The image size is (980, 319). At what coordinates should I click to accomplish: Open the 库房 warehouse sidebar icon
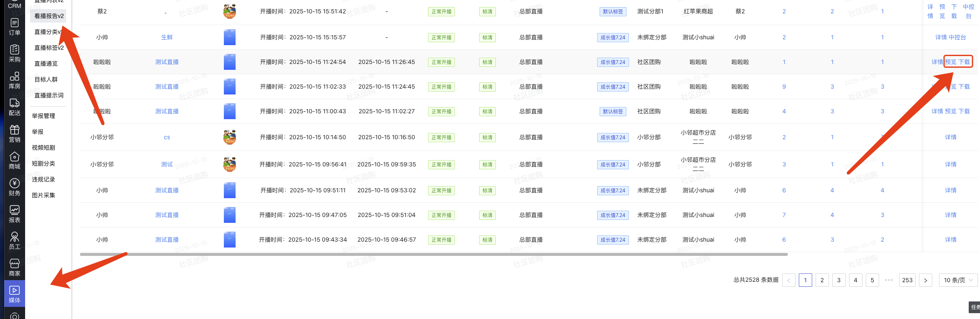15,80
